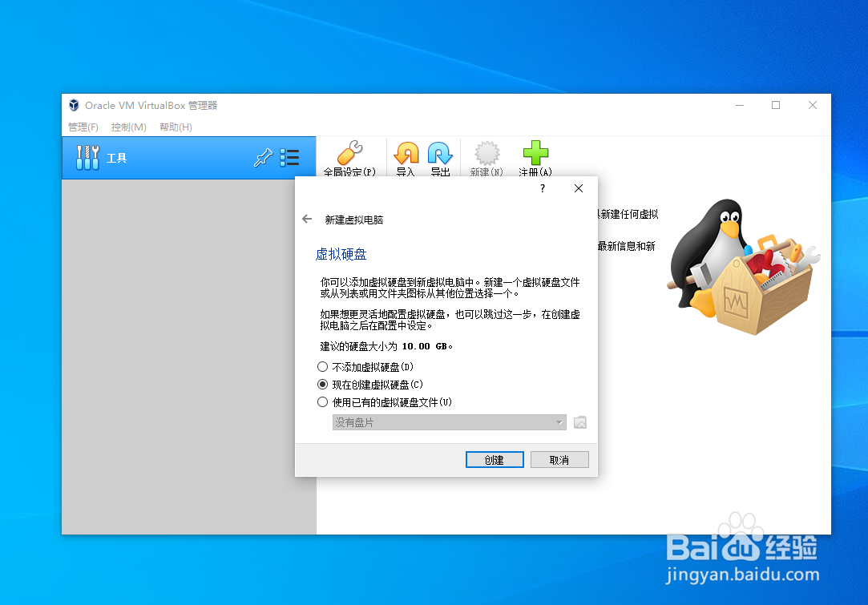Click the New (新建) machine icon

(487, 153)
